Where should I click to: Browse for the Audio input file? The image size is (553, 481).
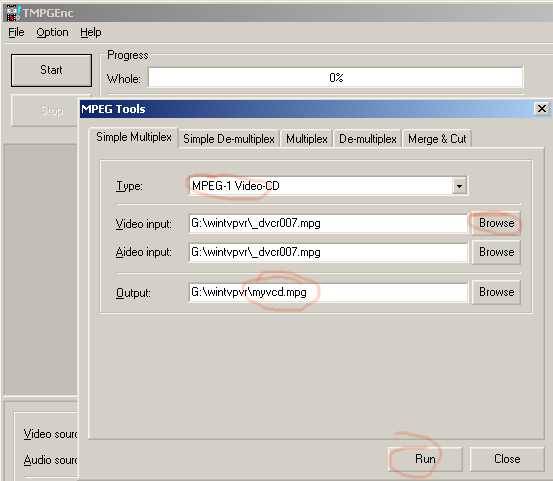point(496,252)
